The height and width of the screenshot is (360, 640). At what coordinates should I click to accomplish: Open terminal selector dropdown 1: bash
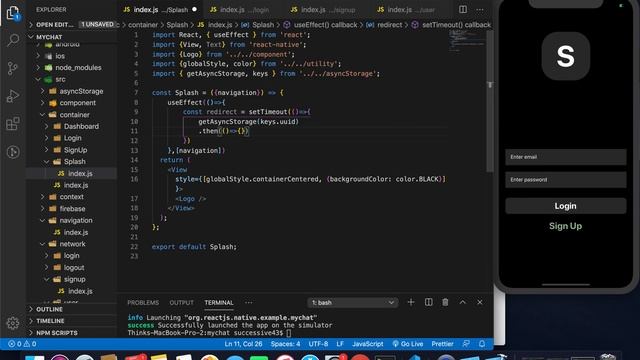pyautogui.click(x=353, y=302)
